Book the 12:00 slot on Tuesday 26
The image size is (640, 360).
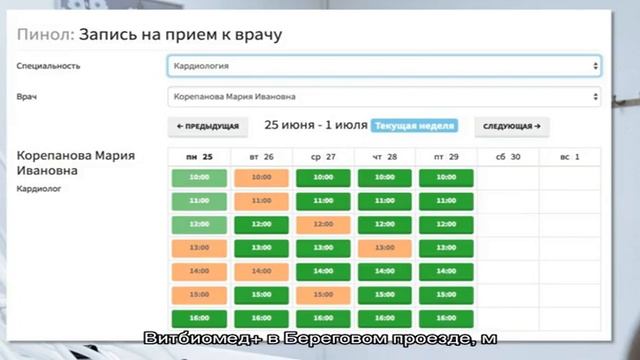[261, 225]
